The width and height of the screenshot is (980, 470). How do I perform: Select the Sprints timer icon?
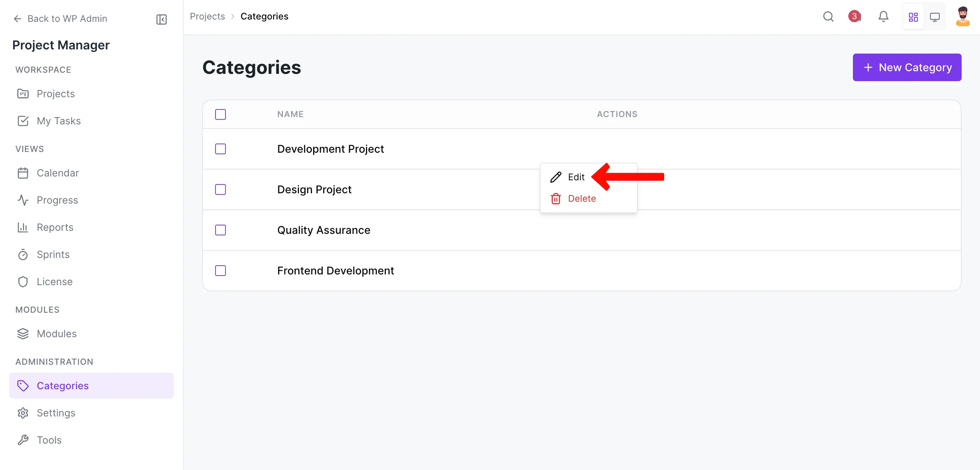click(x=23, y=255)
